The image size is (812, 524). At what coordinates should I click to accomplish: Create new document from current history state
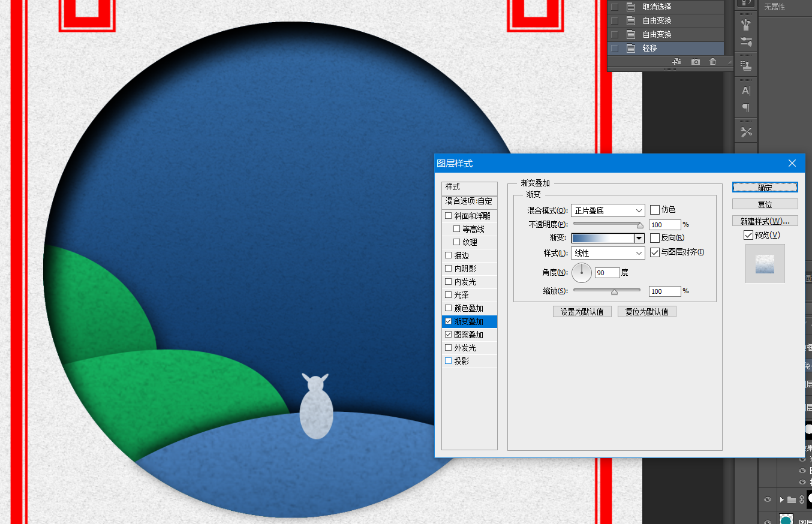pyautogui.click(x=676, y=62)
